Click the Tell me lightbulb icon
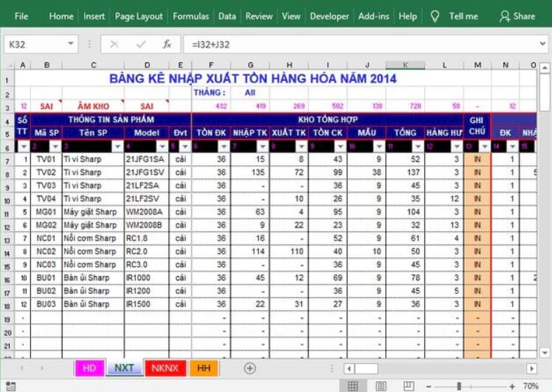The width and height of the screenshot is (552, 392). (435, 16)
